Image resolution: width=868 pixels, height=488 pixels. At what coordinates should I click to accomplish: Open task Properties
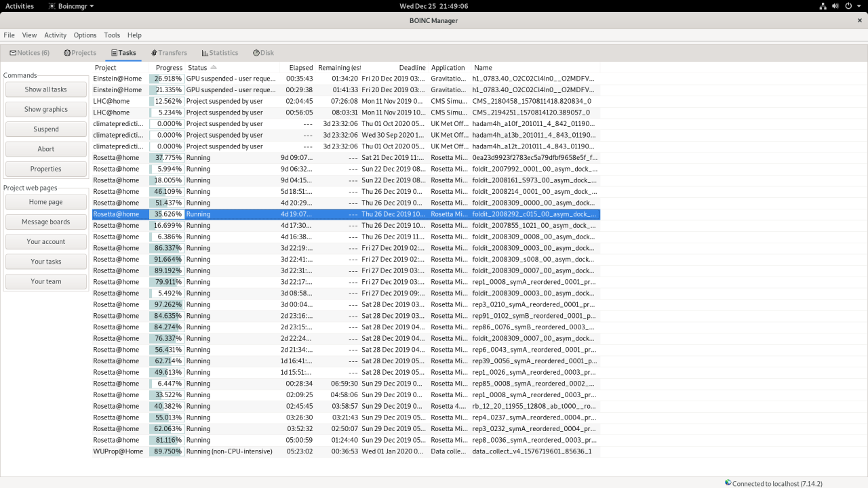click(46, 169)
